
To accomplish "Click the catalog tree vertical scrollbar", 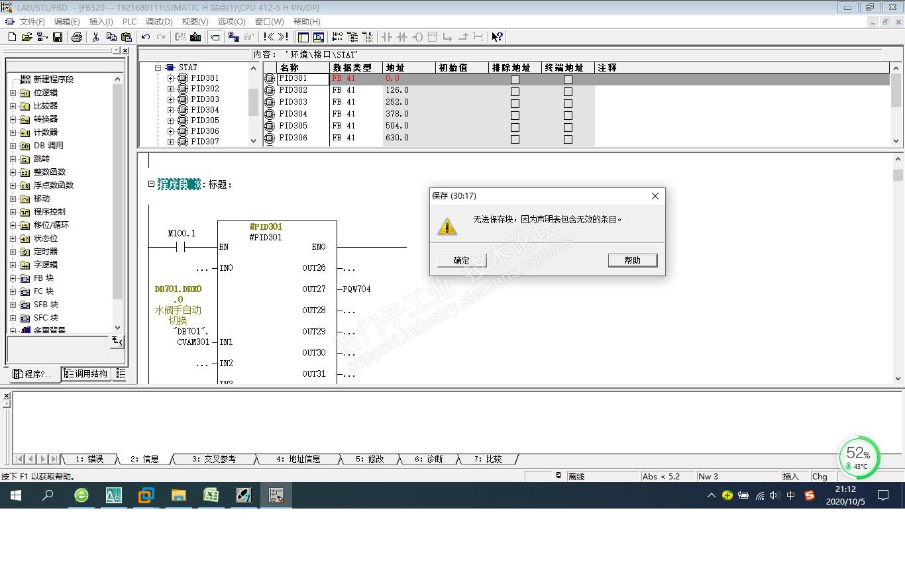I will pos(118,201).
